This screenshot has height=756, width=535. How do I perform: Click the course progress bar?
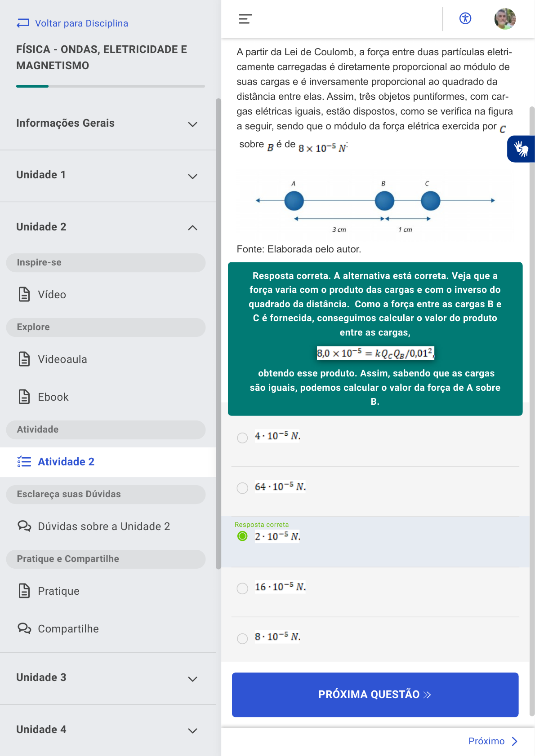click(111, 86)
